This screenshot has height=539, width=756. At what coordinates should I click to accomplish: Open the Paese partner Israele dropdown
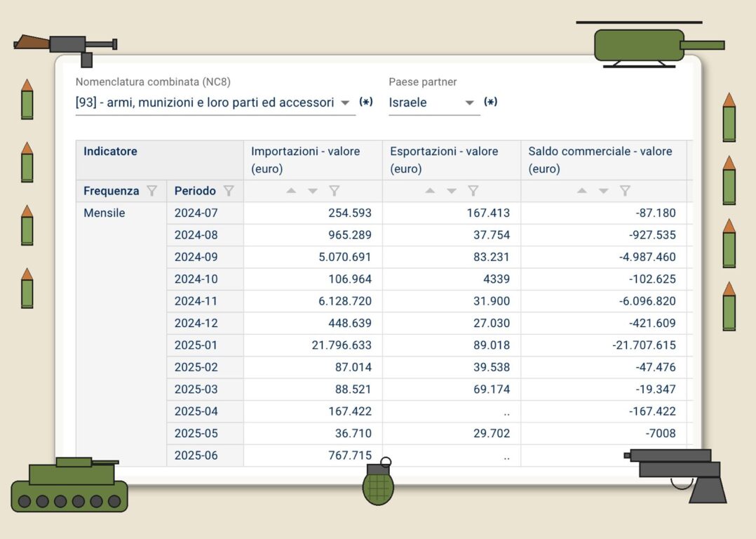coord(469,103)
